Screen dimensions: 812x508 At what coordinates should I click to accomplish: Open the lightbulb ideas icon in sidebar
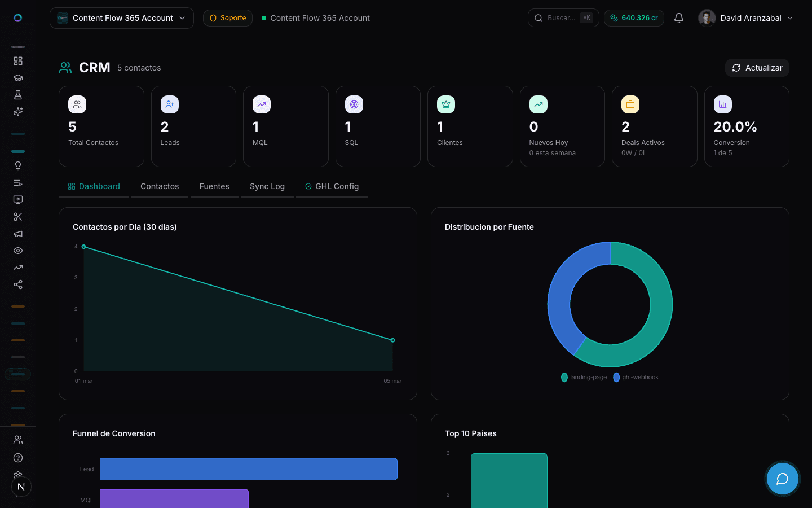(18, 166)
